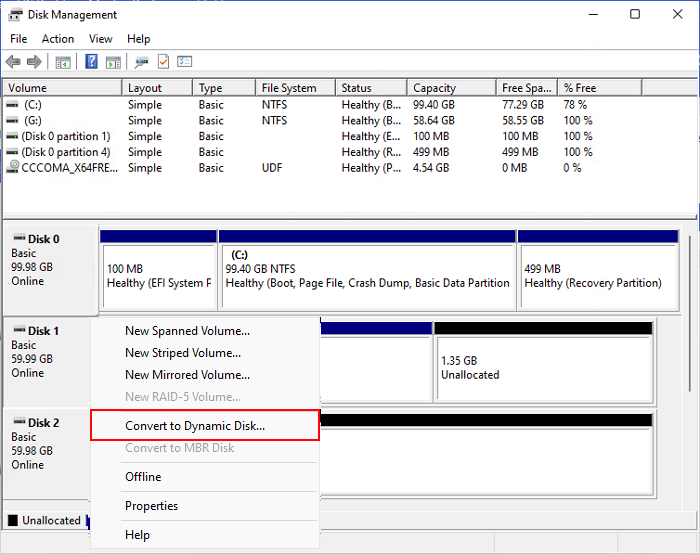Screen dimensions: 700x554
Task: Click the blue Help question mark icon
Action: [x=91, y=62]
